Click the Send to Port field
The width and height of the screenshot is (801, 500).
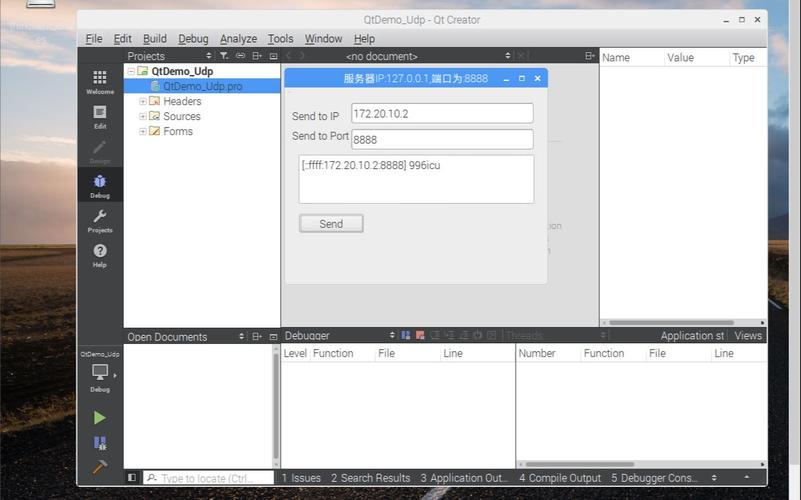point(442,139)
